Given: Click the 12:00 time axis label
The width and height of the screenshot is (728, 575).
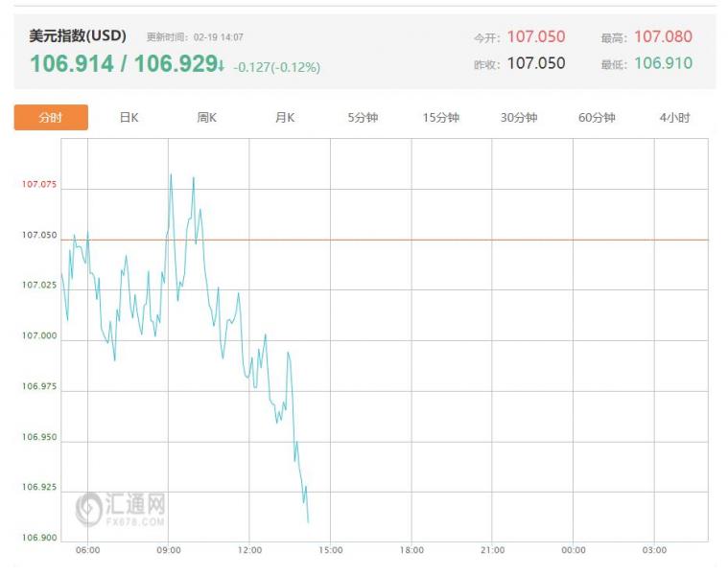Looking at the screenshot, I should (x=248, y=551).
